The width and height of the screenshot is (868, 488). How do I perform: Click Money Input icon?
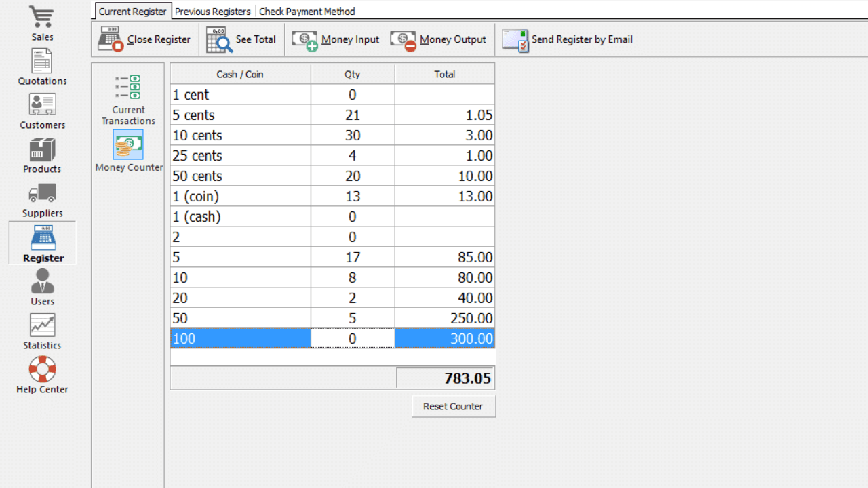coord(305,40)
